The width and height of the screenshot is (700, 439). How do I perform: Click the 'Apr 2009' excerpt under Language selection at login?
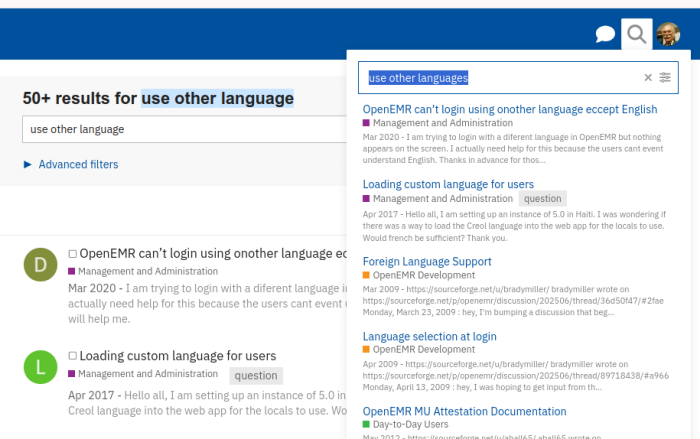[x=516, y=376]
